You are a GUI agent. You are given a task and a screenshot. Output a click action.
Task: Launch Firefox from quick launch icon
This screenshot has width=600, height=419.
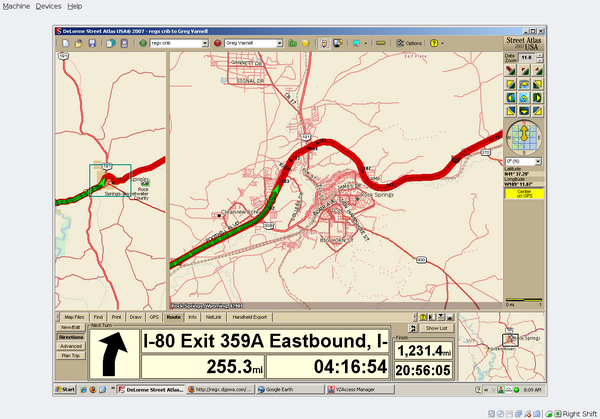point(93,390)
